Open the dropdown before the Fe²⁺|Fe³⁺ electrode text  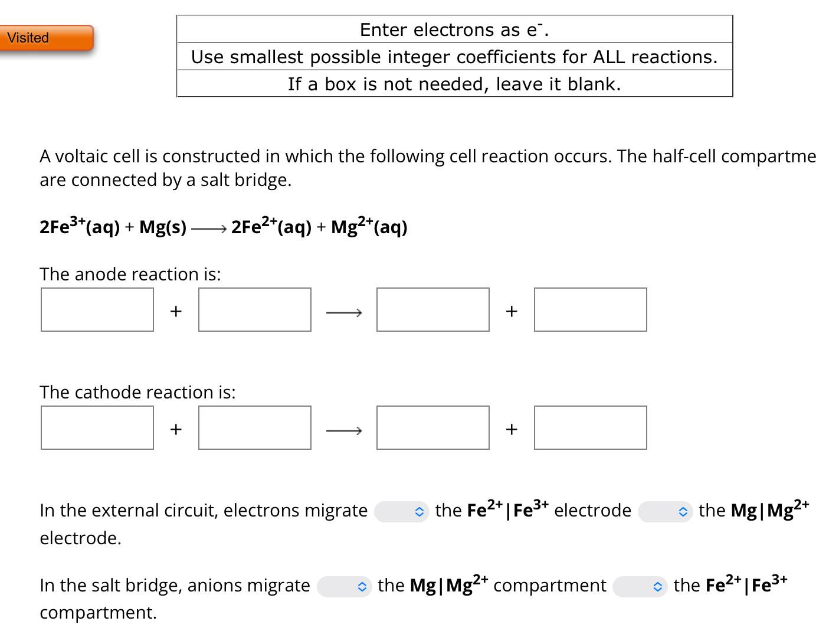point(401,511)
